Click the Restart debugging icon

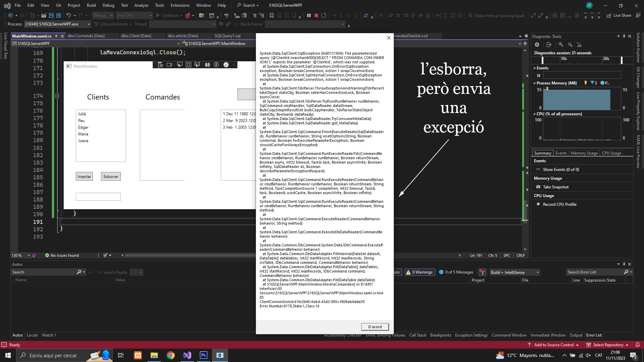324,15
